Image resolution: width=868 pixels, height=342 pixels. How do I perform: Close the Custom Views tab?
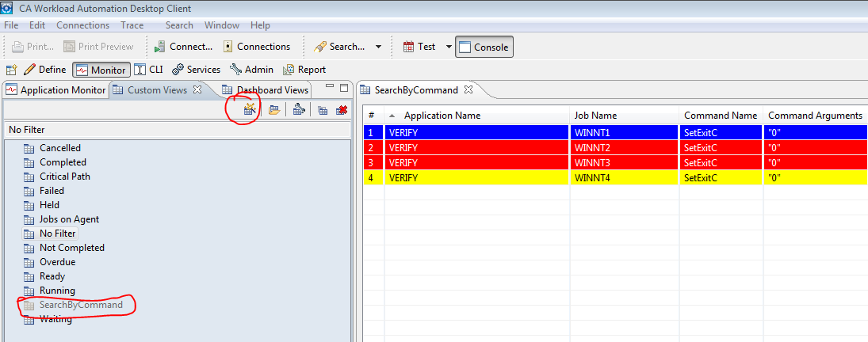(197, 89)
